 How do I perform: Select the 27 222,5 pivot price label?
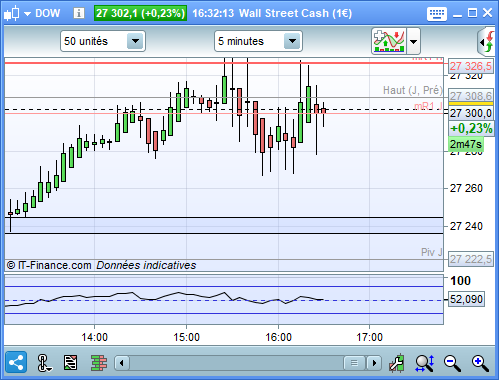(470, 259)
